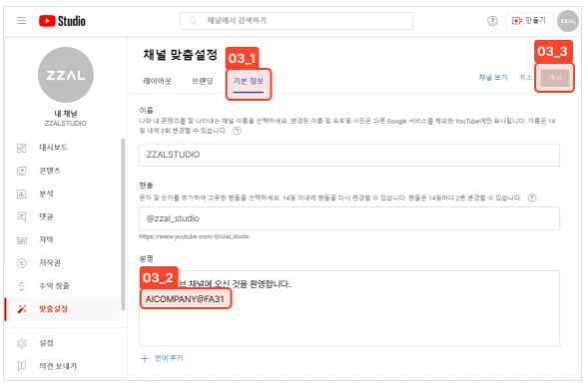The height and width of the screenshot is (386, 588).
Task: Click the 게시 publish button
Action: pyautogui.click(x=555, y=78)
